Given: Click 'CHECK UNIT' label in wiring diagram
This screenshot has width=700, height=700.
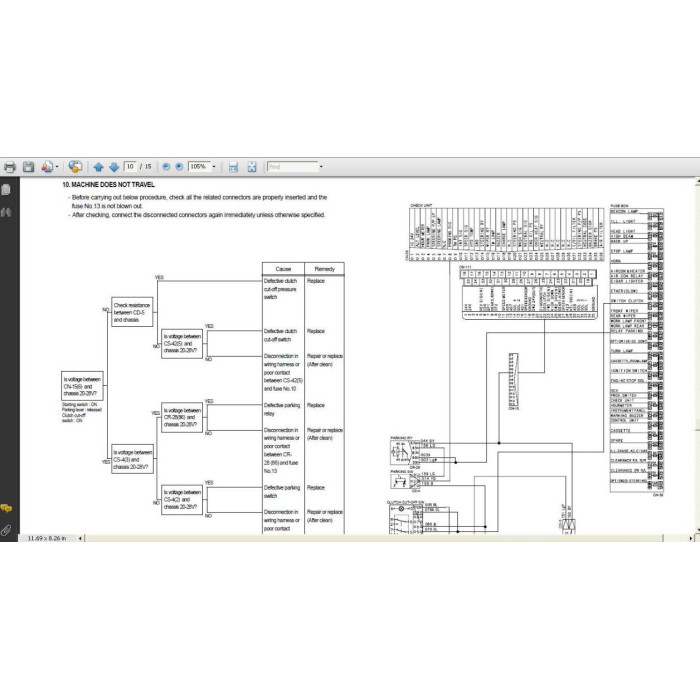Looking at the screenshot, I should coord(421,205).
